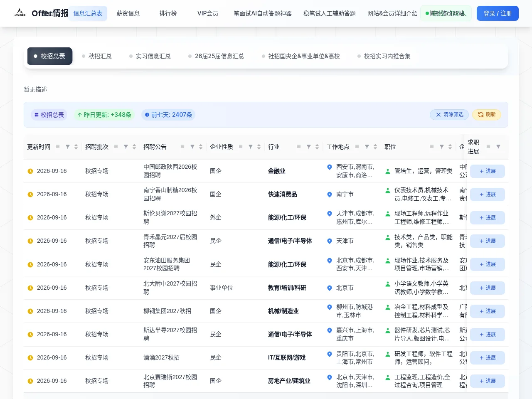Go to 薪资信息 page
The height and width of the screenshot is (399, 532).
(128, 13)
